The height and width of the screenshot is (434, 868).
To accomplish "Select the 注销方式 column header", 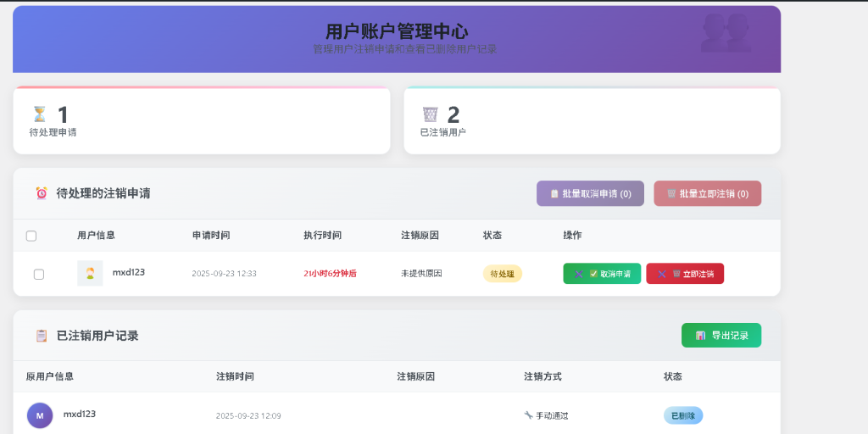I will 542,376.
